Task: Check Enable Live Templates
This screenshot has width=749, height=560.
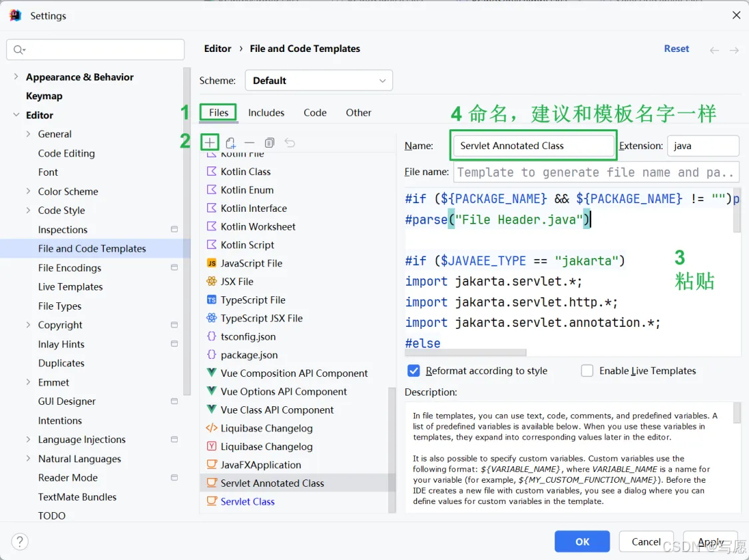Action: pos(587,371)
